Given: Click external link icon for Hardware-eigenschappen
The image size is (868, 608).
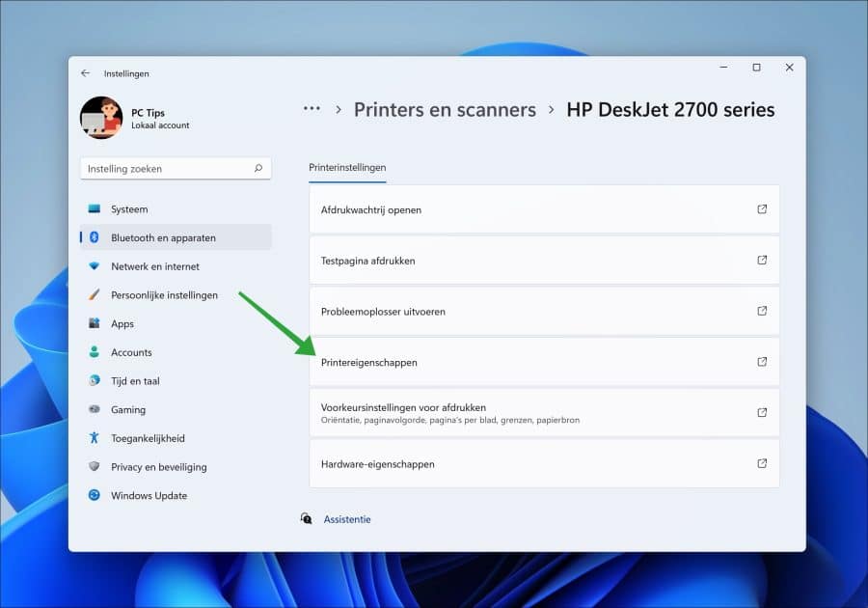Looking at the screenshot, I should point(762,463).
